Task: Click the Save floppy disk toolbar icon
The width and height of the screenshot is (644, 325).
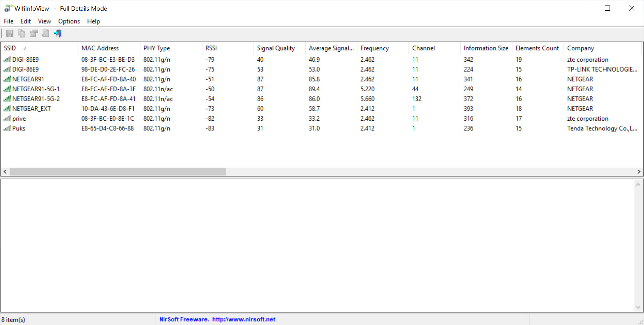Action: coord(10,33)
